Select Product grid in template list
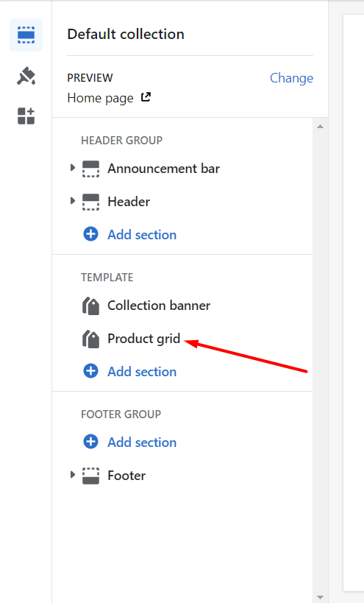 (x=143, y=339)
